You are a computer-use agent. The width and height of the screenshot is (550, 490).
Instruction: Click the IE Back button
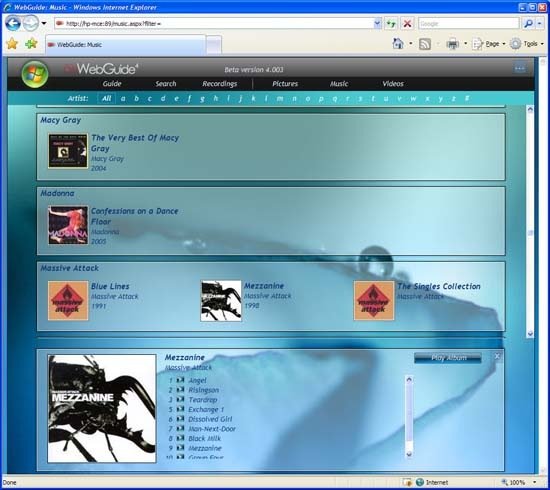click(x=13, y=24)
